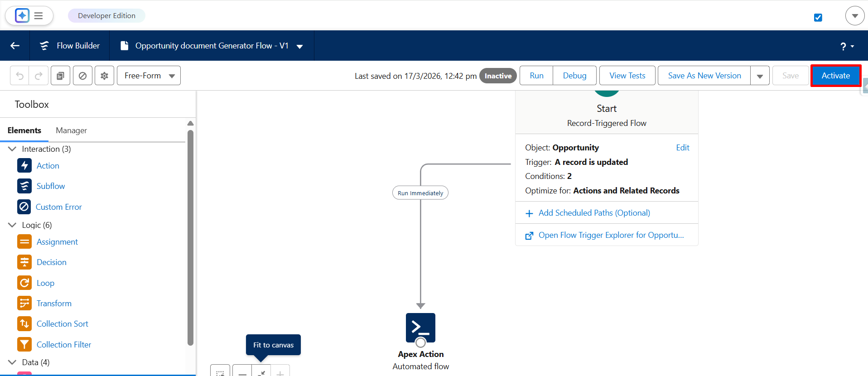Collapse the Logic (6) section

[x=12, y=225]
